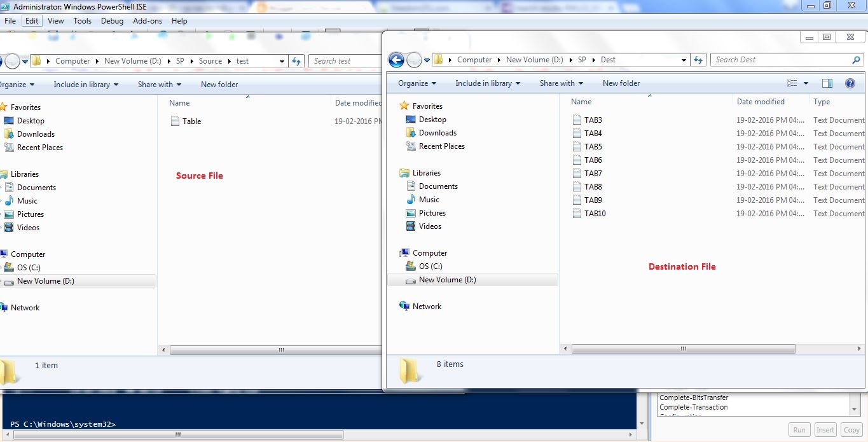868x442 pixels.
Task: Open Libraries in Dest window sidebar
Action: coord(420,173)
